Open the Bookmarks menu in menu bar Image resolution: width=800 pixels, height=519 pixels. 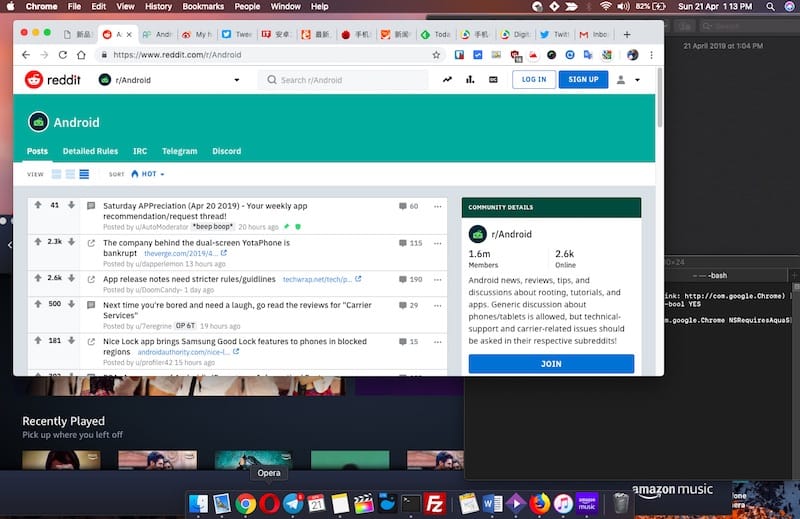pos(203,7)
